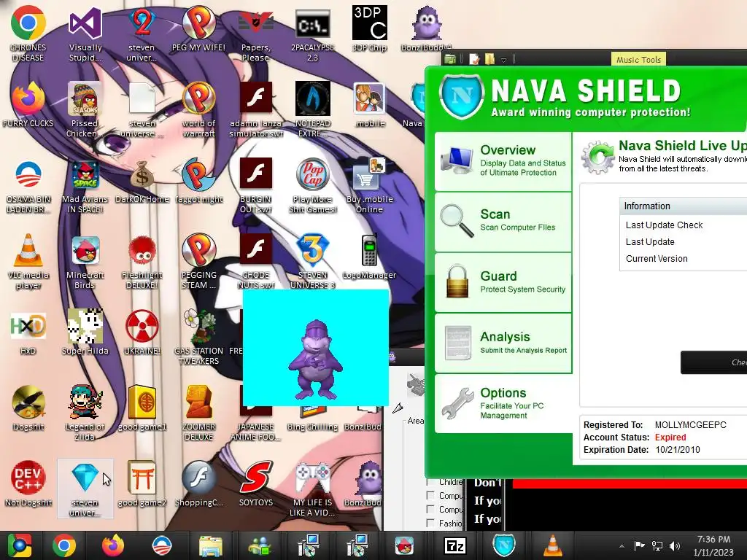Select the good game2 torii gate icon
Image resolution: width=747 pixels, height=560 pixels.
pos(142,483)
